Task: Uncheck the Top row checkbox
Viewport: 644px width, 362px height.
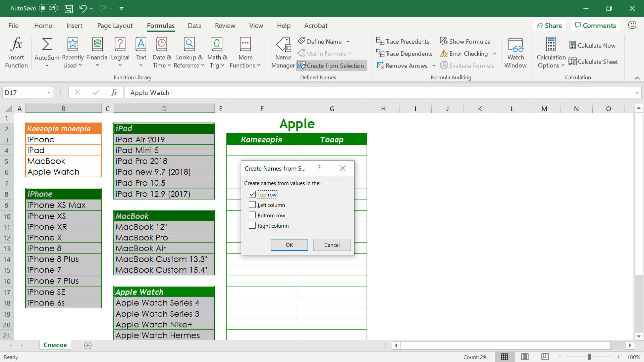Action: point(252,194)
